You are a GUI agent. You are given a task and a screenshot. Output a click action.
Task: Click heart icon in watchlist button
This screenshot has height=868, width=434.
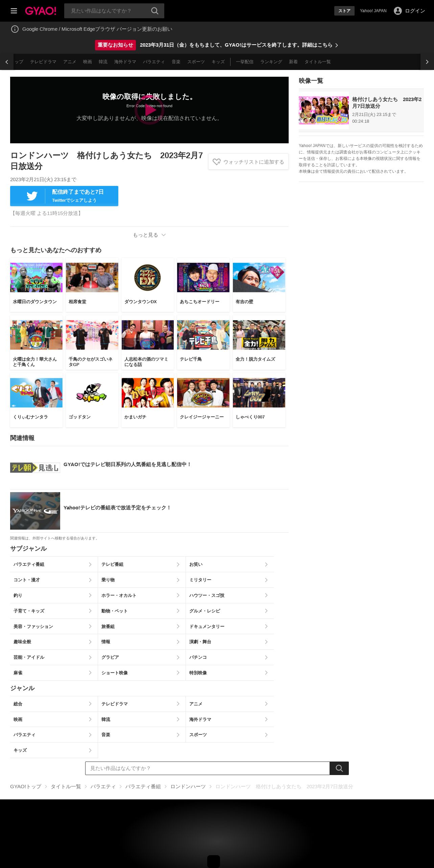pyautogui.click(x=217, y=162)
